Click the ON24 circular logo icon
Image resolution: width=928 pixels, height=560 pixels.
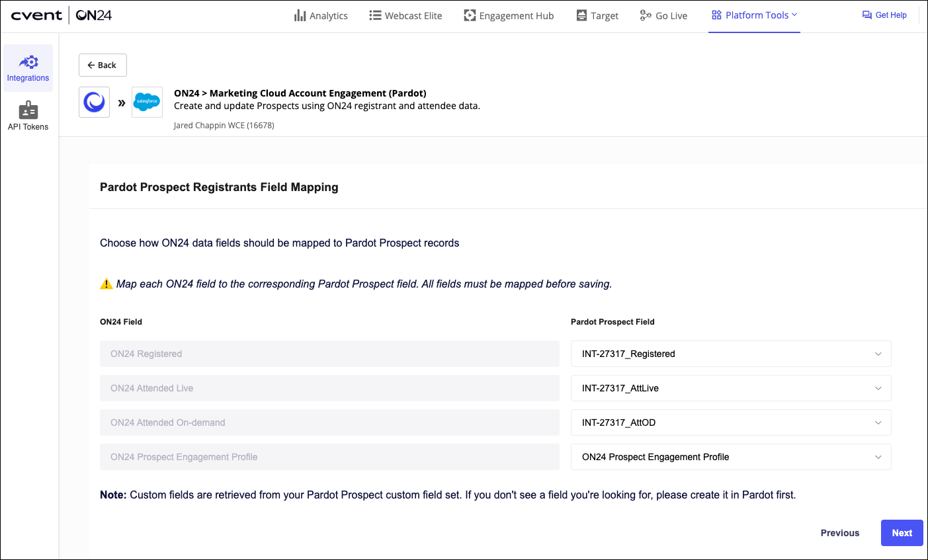[94, 102]
